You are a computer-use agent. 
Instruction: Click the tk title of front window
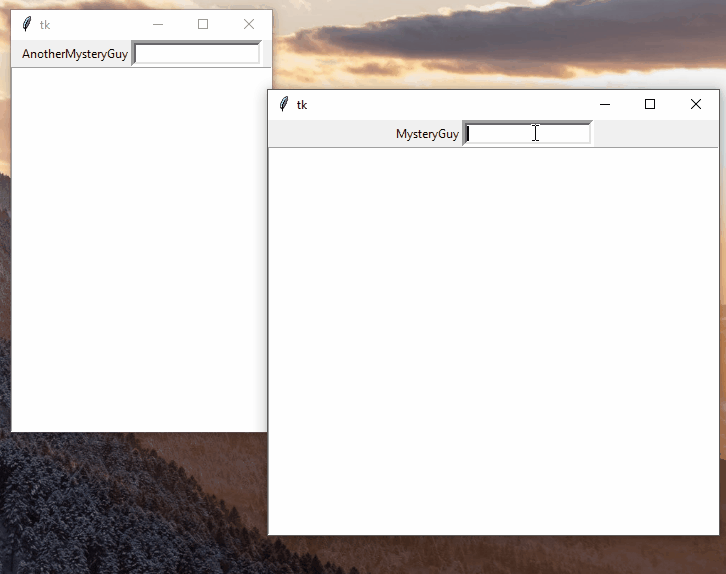[302, 105]
